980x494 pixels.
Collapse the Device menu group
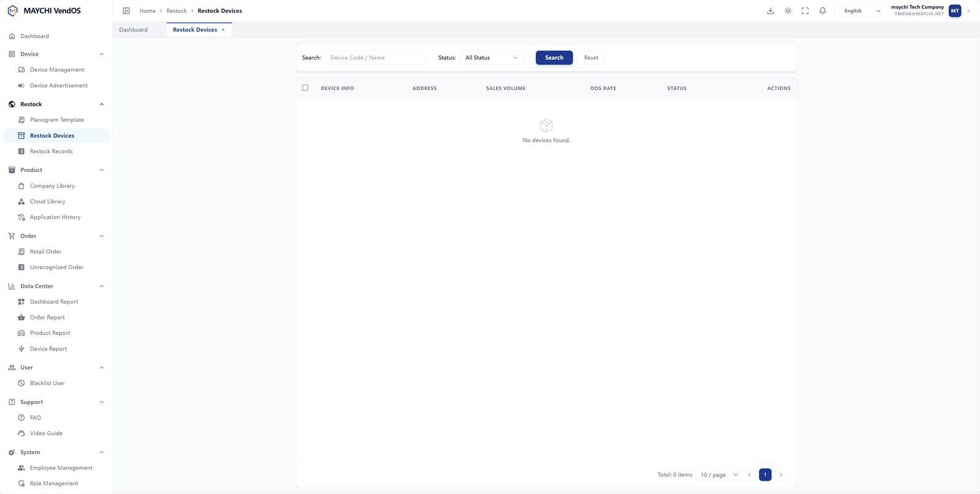click(102, 54)
